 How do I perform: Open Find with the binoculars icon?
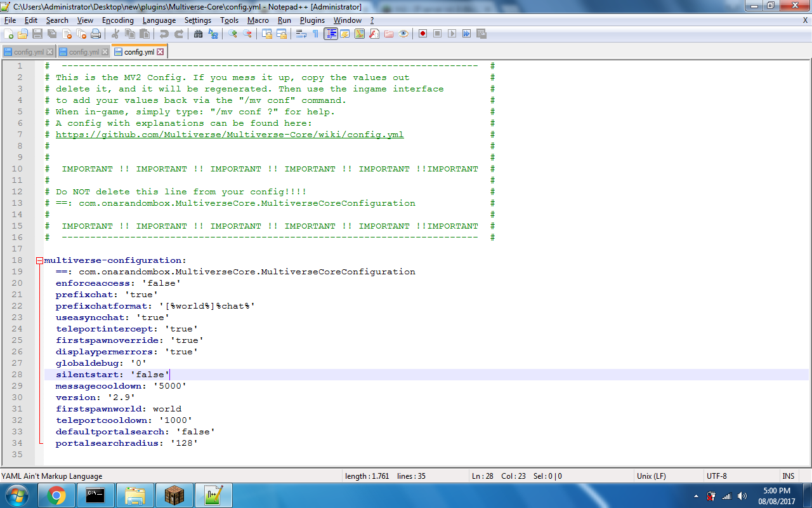[199, 34]
